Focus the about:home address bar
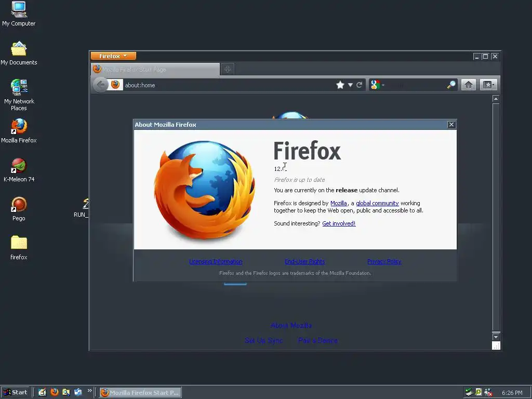Image resolution: width=532 pixels, height=399 pixels. point(228,85)
